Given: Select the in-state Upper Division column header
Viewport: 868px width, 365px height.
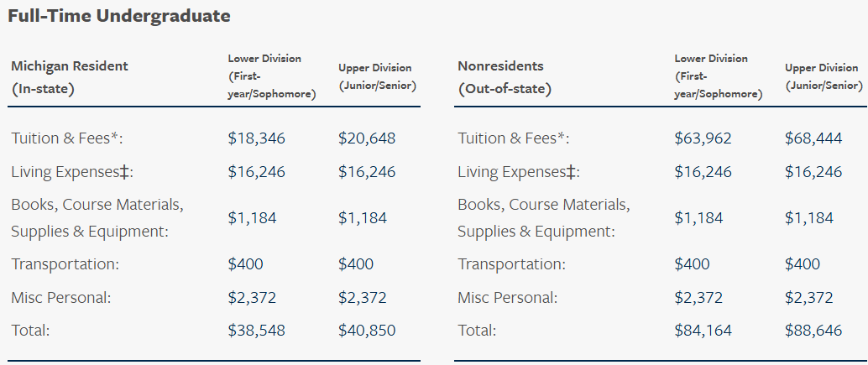Looking at the screenshot, I should (377, 76).
